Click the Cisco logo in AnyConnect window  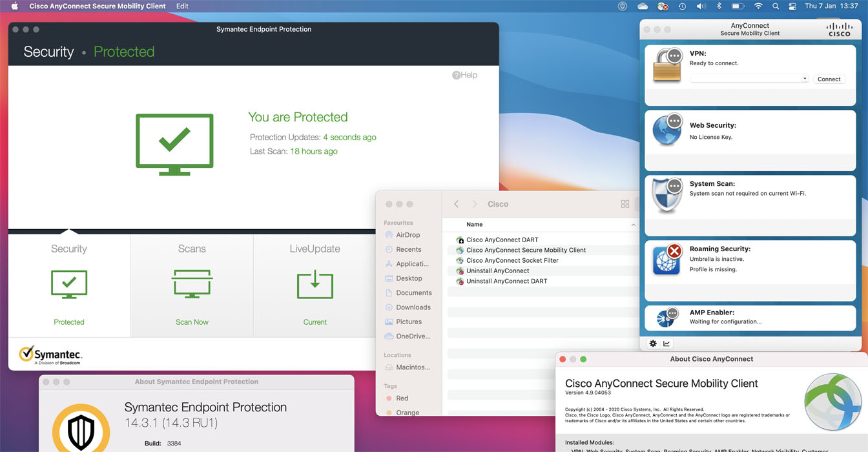840,29
